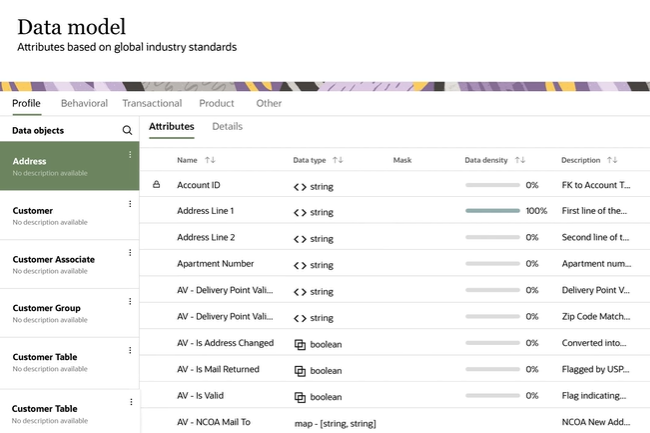
Task: Click AV - NCOA Mail To attribute
Action: point(214,422)
